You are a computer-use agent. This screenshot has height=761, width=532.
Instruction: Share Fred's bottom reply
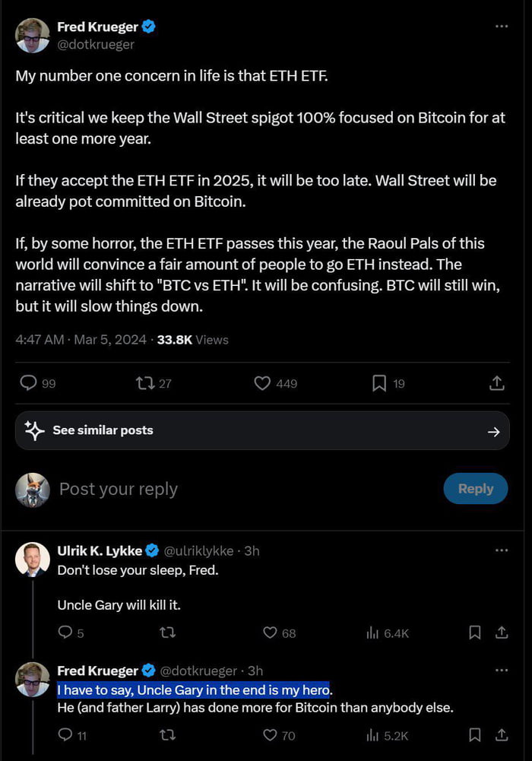pyautogui.click(x=500, y=735)
